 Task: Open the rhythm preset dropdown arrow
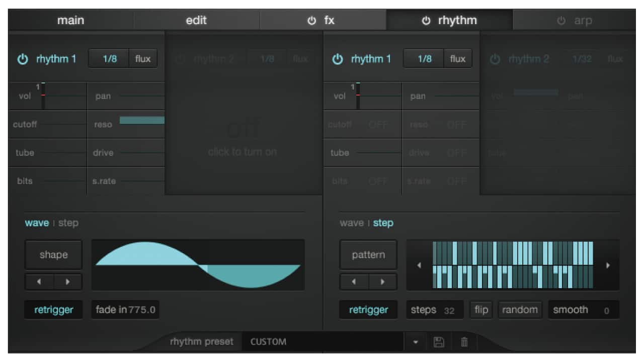(x=416, y=341)
